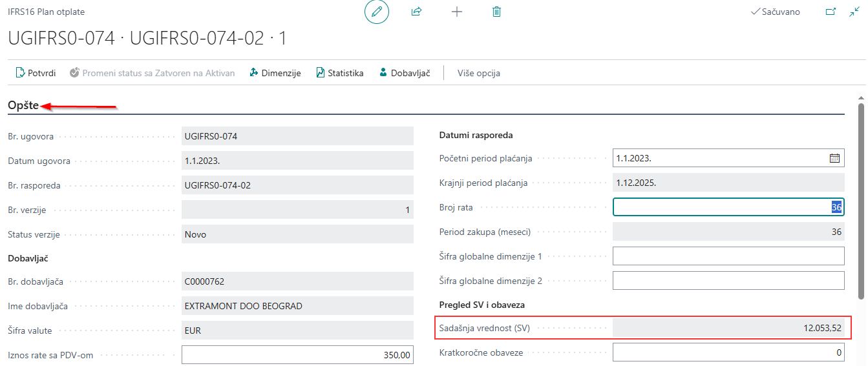Open Dobavljač action
Viewport: 868px width, 366px height.
point(405,73)
